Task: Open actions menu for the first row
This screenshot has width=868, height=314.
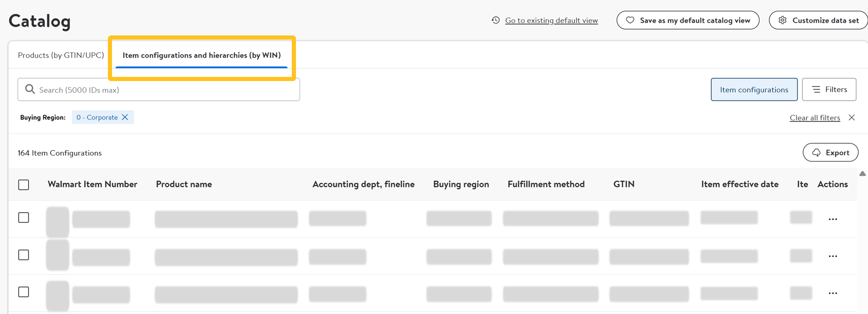Action: (833, 219)
